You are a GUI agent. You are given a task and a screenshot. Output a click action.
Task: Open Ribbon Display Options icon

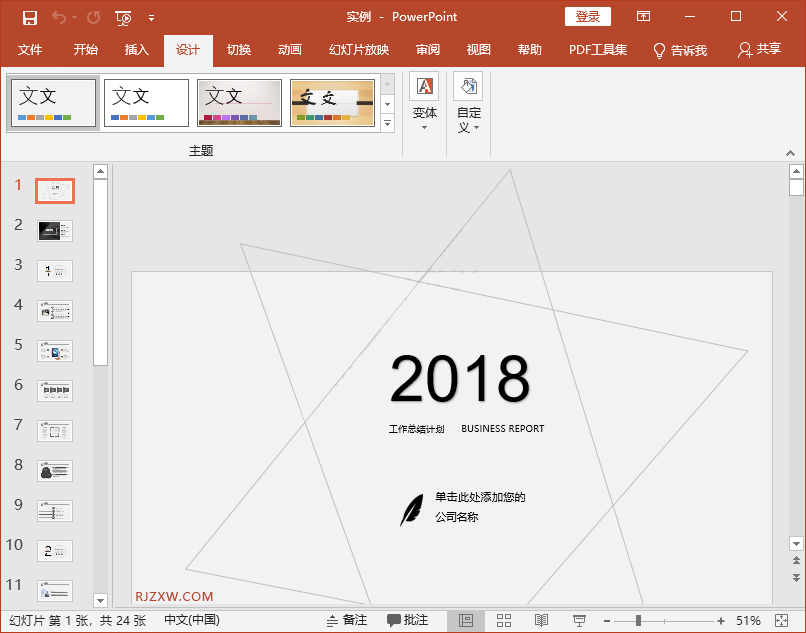pos(643,16)
